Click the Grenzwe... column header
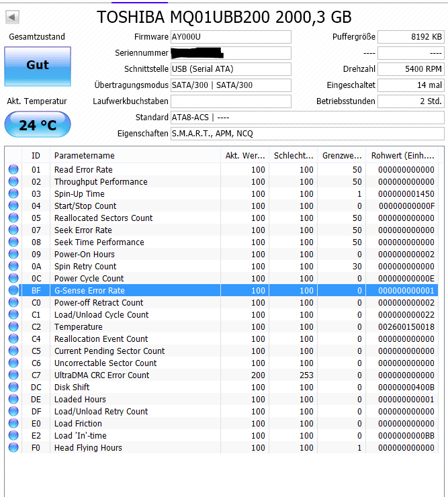 pyautogui.click(x=342, y=155)
